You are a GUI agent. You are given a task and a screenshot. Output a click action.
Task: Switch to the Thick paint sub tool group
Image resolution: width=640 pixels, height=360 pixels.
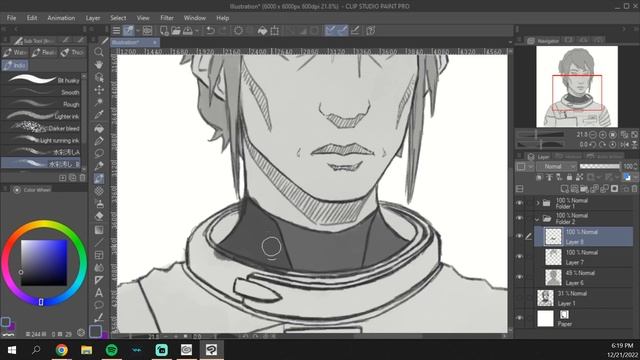point(73,53)
